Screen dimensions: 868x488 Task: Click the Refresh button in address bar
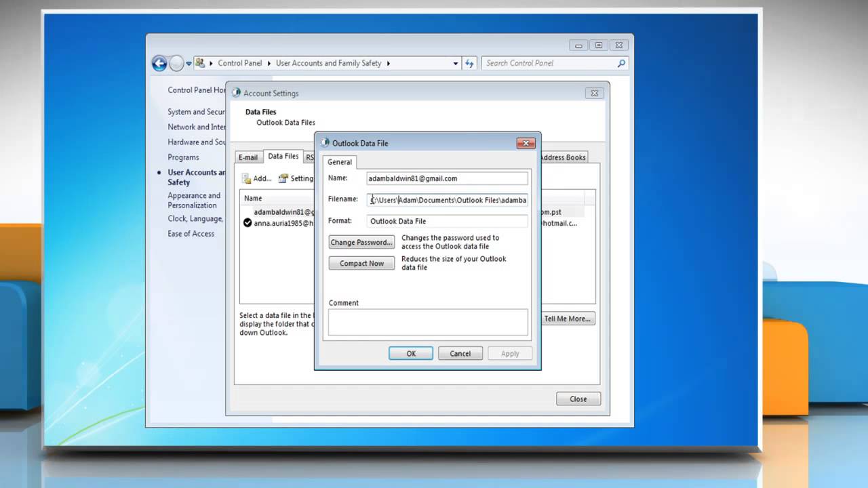pyautogui.click(x=469, y=63)
